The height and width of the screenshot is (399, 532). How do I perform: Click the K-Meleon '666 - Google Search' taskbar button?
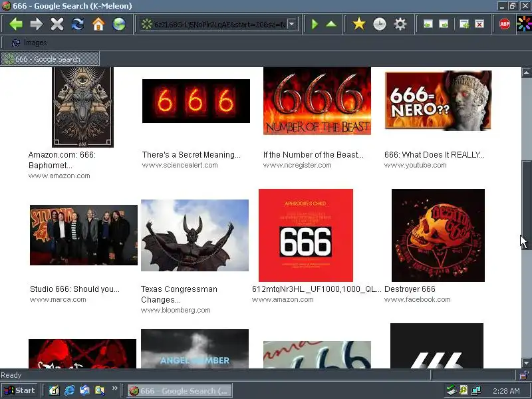click(180, 390)
